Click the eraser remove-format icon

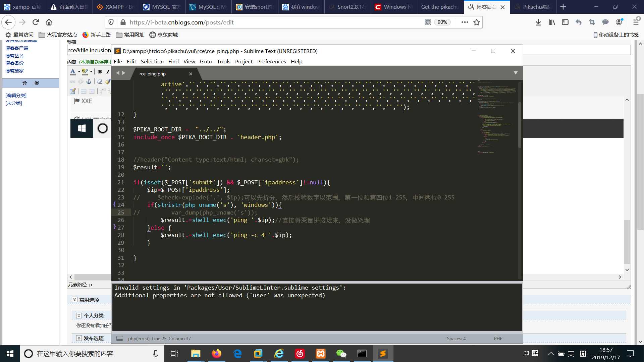[100, 81]
